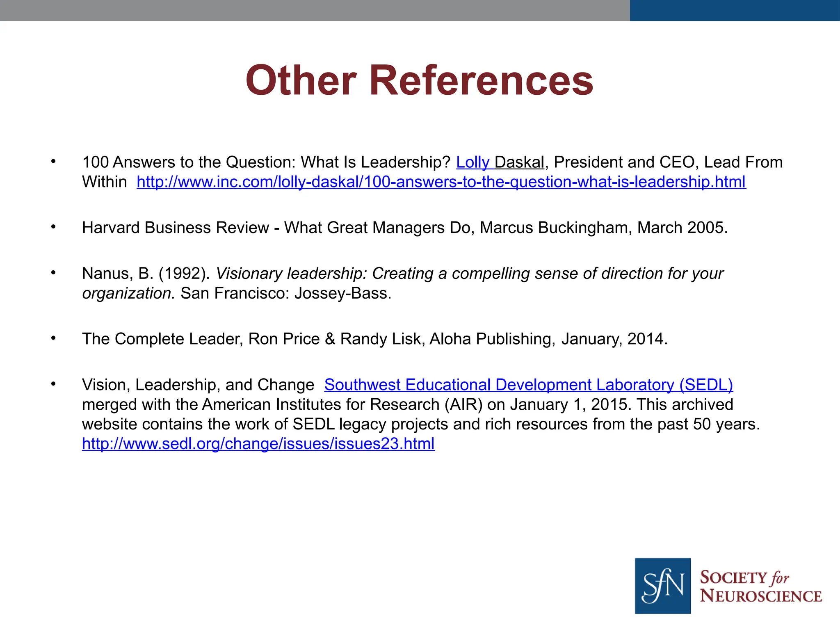Click the San Francisco: Jossey-Bass text
This screenshot has height=630, width=840.
(x=286, y=293)
